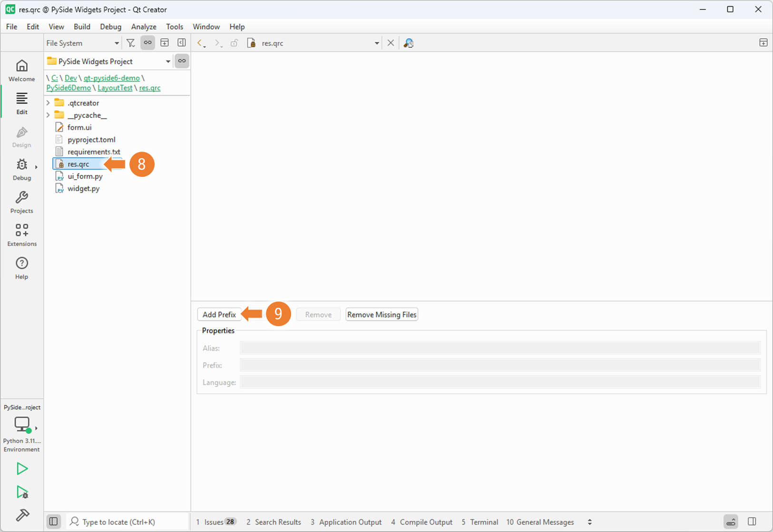
Task: Open the Projects mode
Action: pyautogui.click(x=21, y=202)
